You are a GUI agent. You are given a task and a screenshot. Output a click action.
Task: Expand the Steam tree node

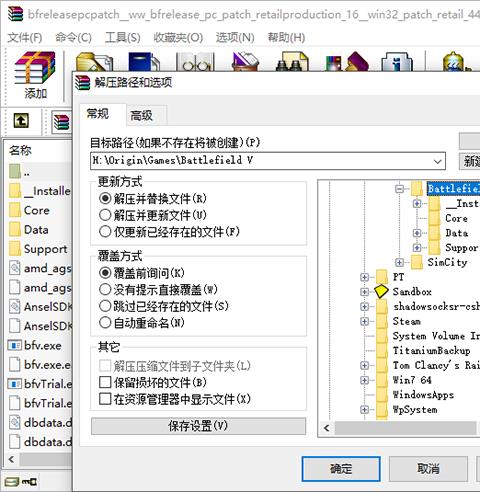tap(364, 321)
